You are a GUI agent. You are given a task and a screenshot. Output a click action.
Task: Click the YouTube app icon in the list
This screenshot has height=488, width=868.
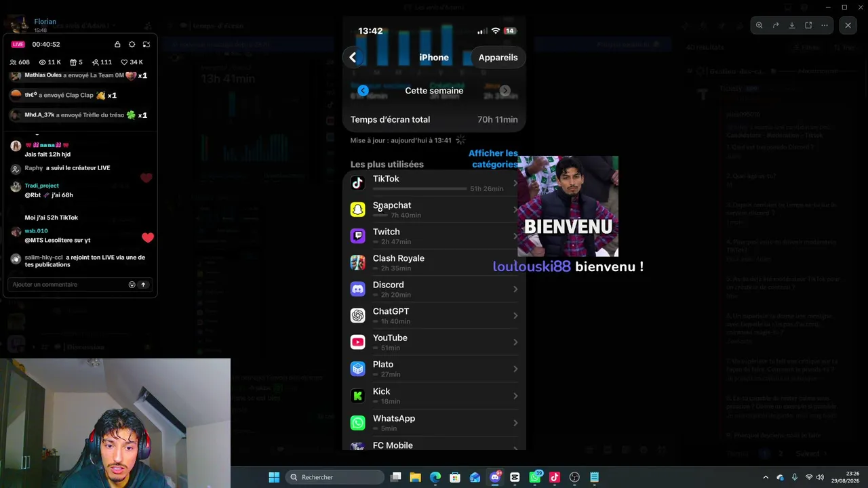point(357,342)
